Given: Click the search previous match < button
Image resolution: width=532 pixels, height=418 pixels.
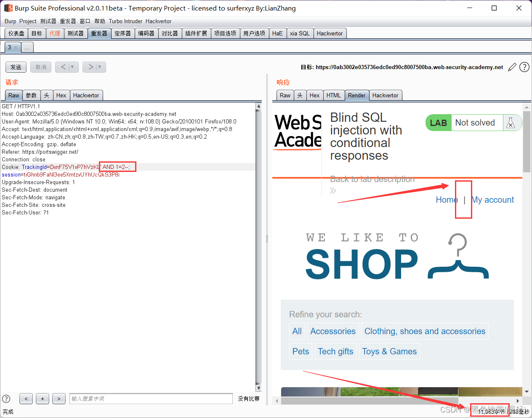Looking at the screenshot, I should 26,399.
